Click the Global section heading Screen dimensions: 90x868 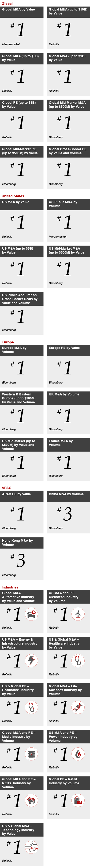pos(7,3)
